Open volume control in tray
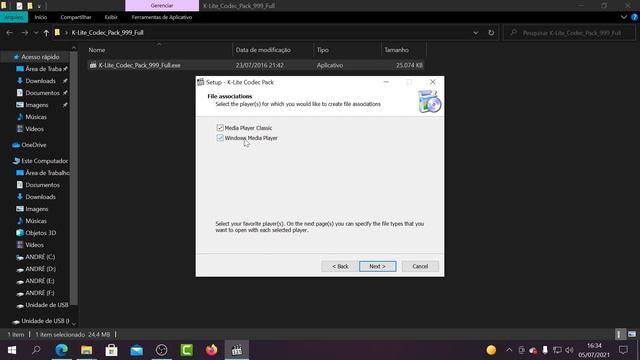 click(x=569, y=350)
